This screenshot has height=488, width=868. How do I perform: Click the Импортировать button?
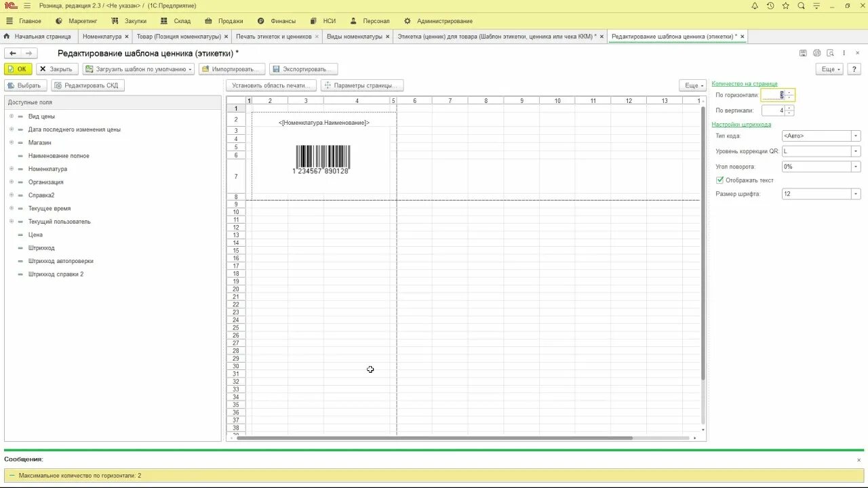[x=232, y=68]
